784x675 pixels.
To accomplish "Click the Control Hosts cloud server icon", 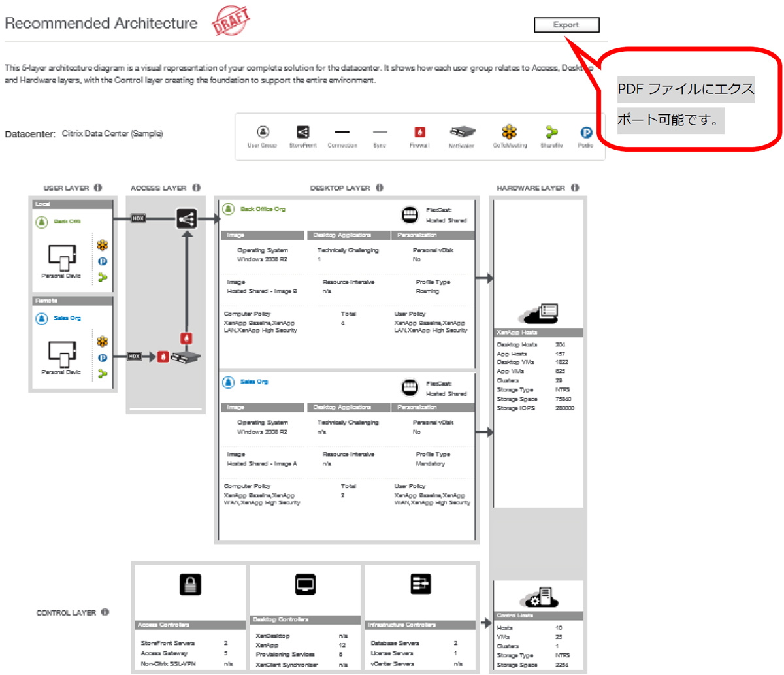I will tap(539, 597).
